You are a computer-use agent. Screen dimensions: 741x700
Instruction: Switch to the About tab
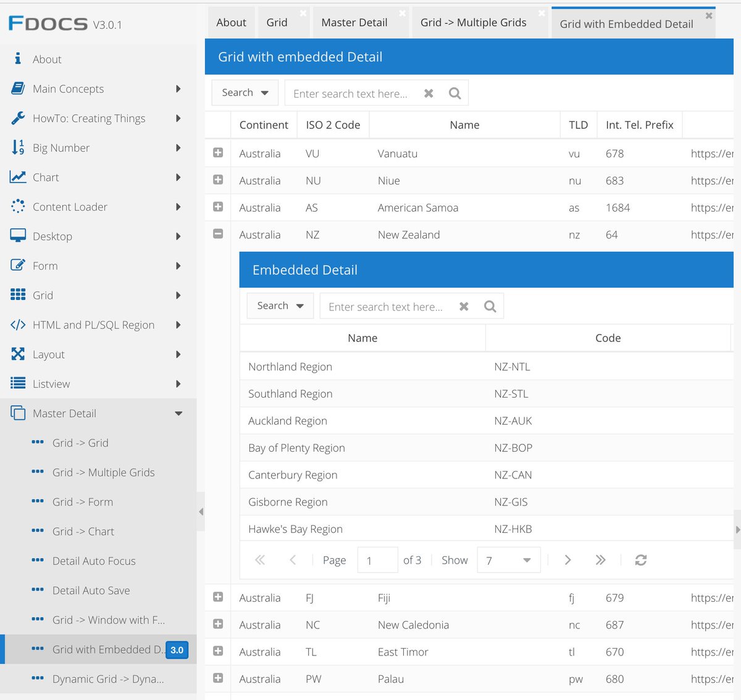(x=231, y=23)
